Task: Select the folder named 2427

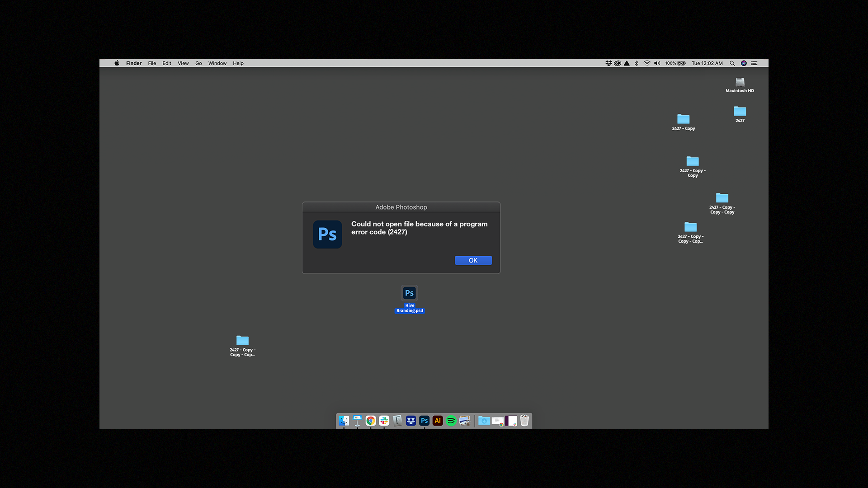Action: tap(740, 111)
